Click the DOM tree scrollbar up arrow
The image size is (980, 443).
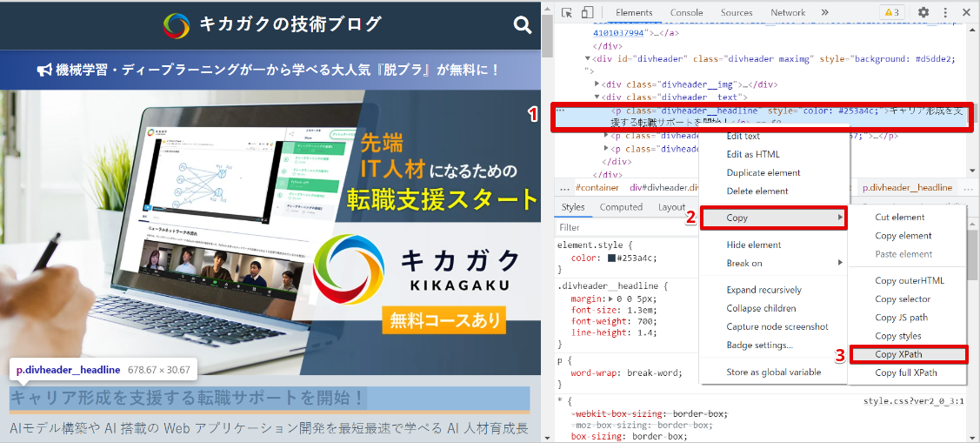tap(972, 31)
